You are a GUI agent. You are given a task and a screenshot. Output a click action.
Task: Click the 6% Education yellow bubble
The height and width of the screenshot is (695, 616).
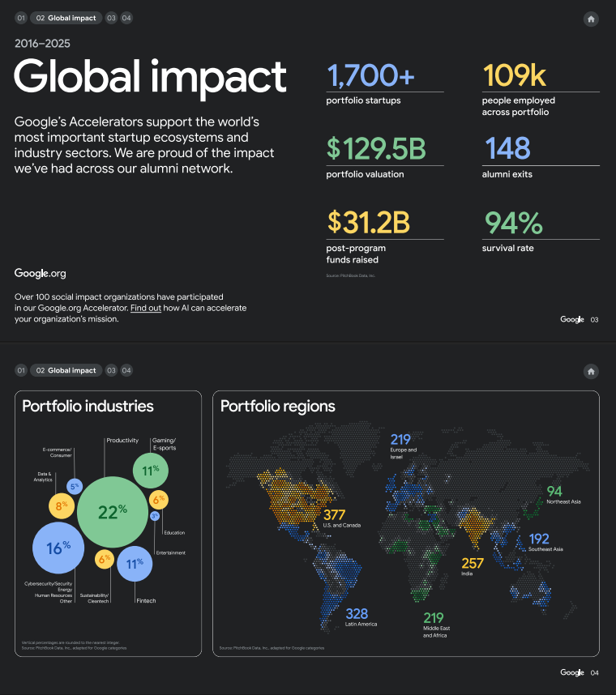point(158,500)
